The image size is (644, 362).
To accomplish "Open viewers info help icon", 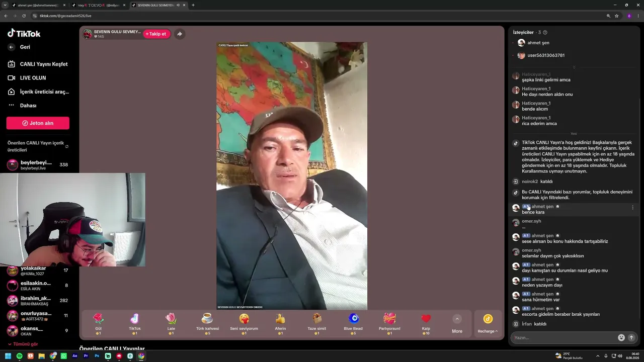I will (545, 32).
